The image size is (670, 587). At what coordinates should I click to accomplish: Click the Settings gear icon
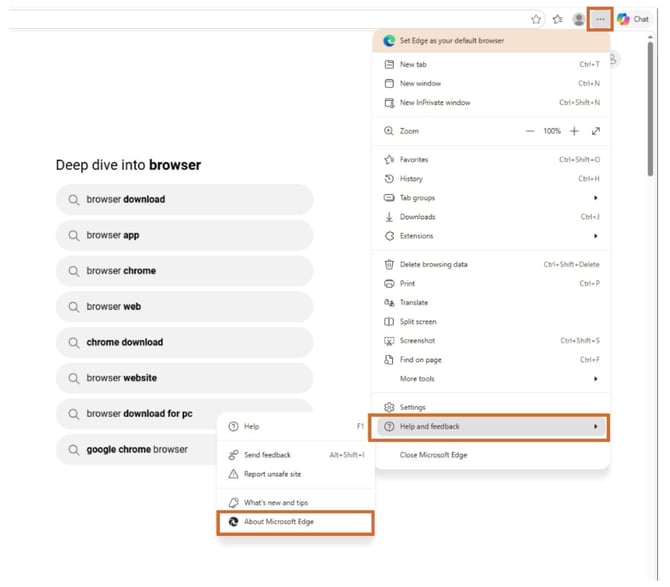click(389, 407)
